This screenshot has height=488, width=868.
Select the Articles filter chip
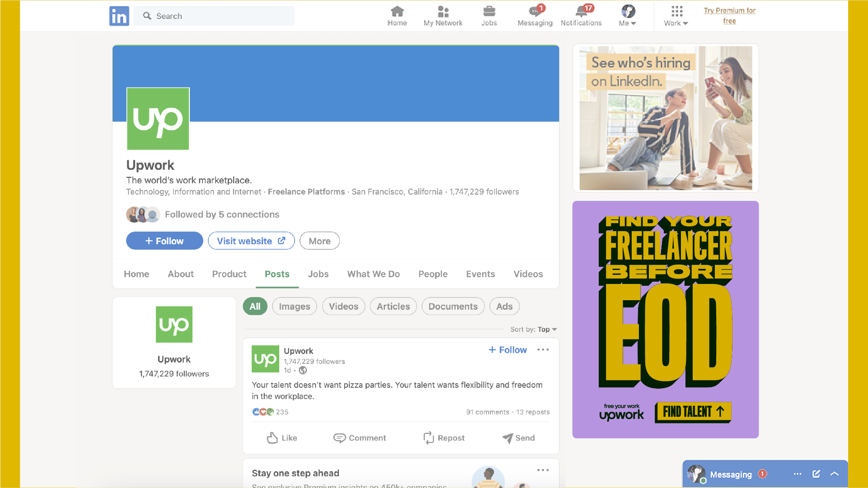point(393,307)
